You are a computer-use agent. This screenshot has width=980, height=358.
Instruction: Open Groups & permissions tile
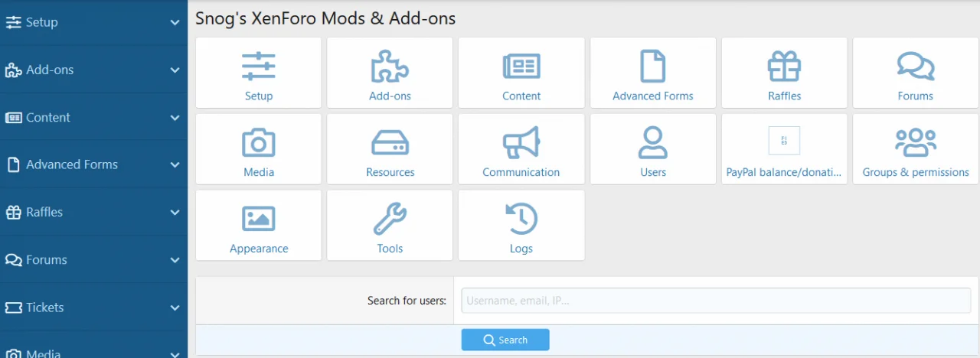pyautogui.click(x=916, y=150)
